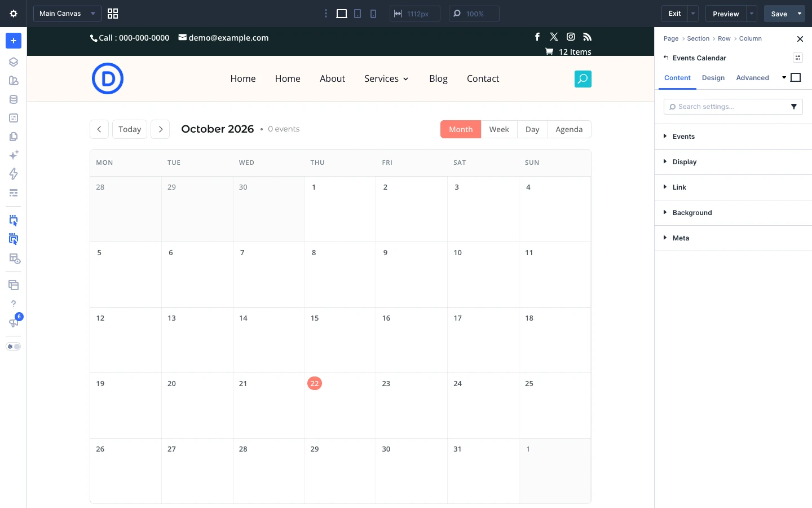The image size is (812, 508).
Task: Open the RSS feed icon
Action: tap(588, 37)
